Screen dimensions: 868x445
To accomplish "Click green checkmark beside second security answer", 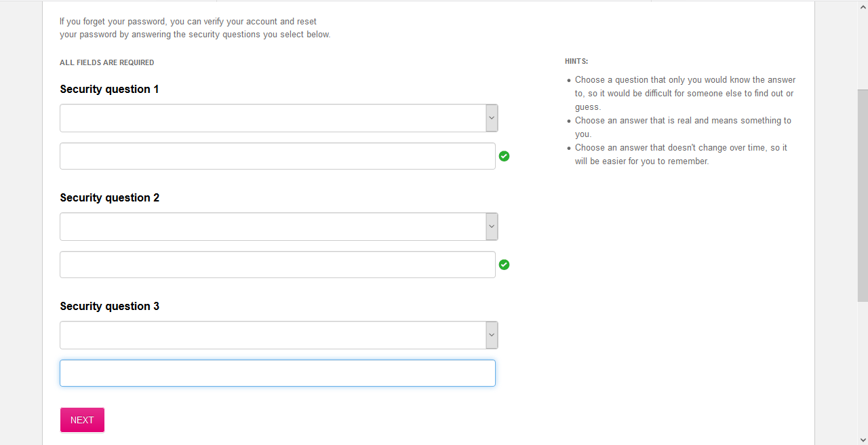I will tap(504, 265).
